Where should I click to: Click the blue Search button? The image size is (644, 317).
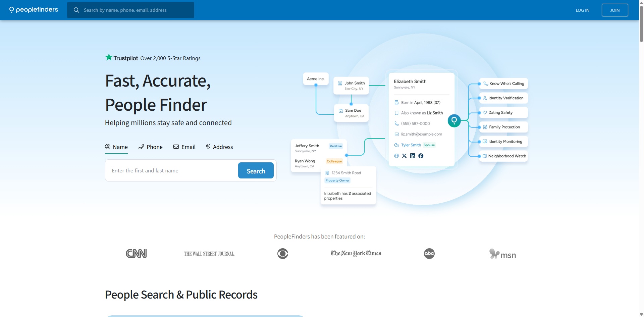[x=256, y=170]
